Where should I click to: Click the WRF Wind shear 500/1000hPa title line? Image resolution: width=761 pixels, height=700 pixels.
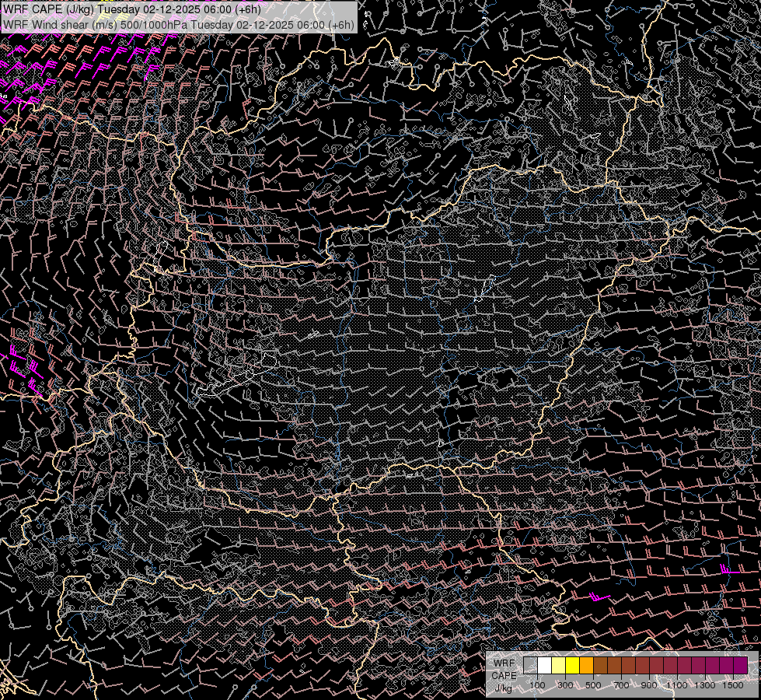[179, 25]
